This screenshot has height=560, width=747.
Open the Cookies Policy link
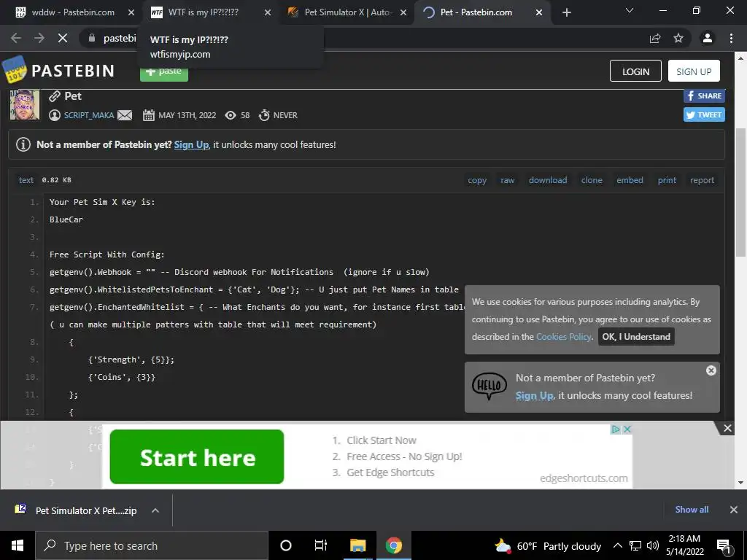pyautogui.click(x=564, y=337)
